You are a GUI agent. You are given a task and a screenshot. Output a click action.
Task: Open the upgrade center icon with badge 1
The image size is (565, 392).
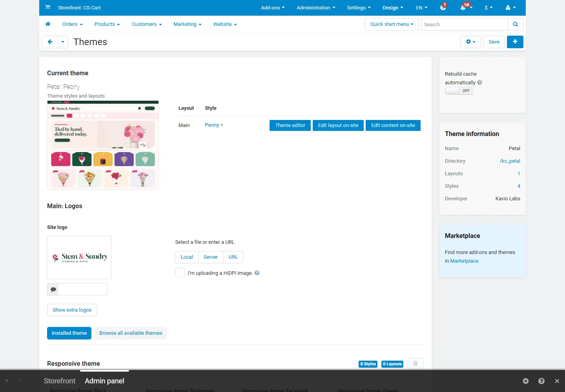point(443,7)
